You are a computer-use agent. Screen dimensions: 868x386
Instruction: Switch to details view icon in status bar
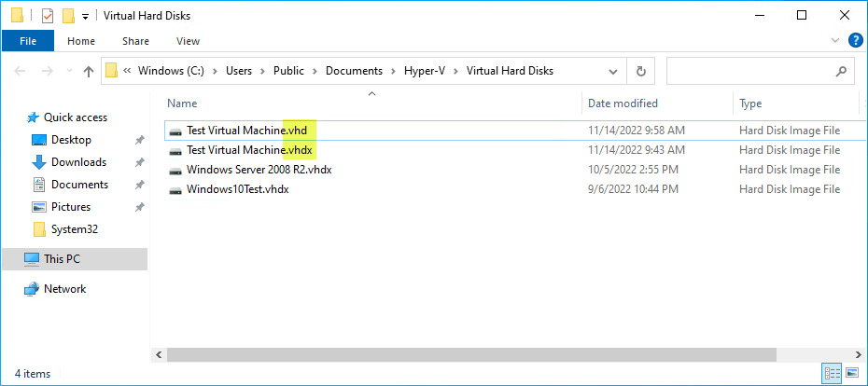(x=833, y=373)
